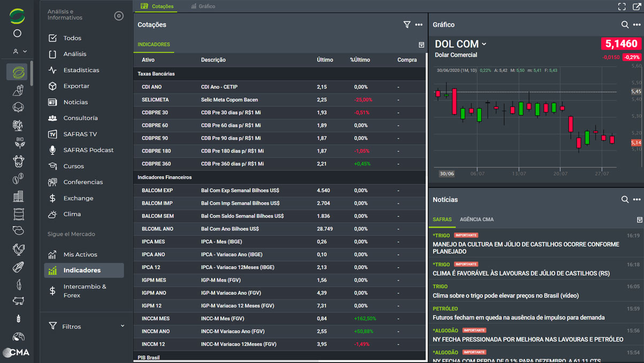Select the grain sack commodity icon

18,214
